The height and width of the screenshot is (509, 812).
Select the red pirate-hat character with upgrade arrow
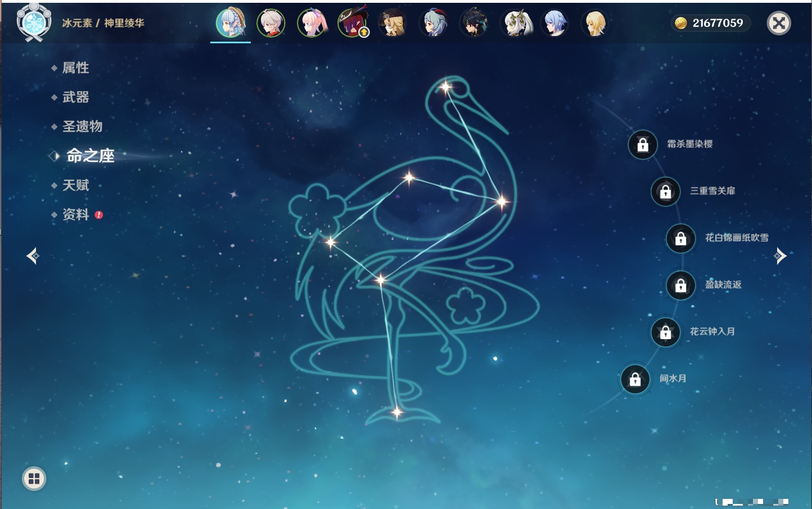353,24
